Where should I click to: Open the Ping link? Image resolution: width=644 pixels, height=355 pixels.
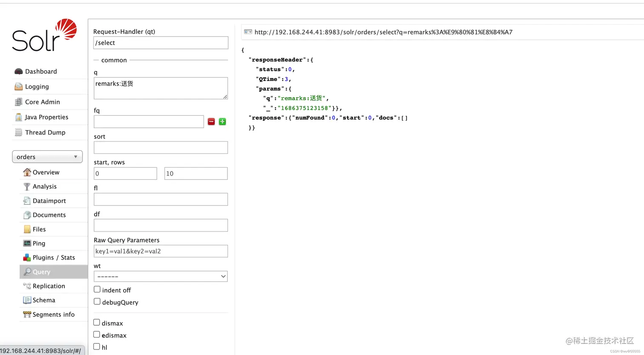[x=39, y=243]
